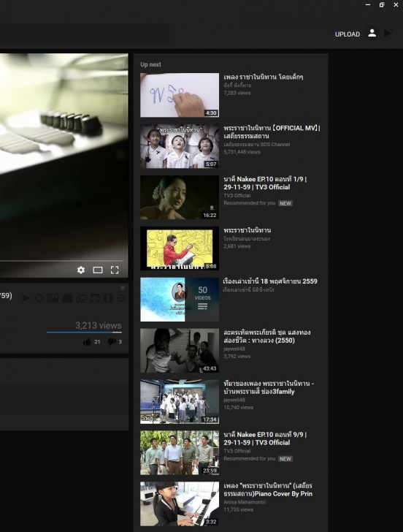Click the crosshair target icon below the video
This screenshot has width=403, height=532.
121,298
